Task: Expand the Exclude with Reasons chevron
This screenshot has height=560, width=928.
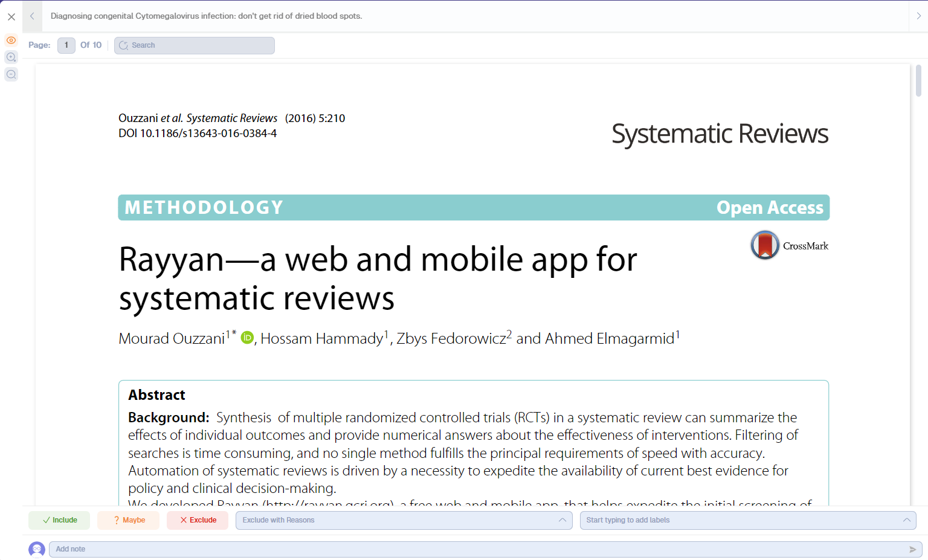Action: (562, 520)
